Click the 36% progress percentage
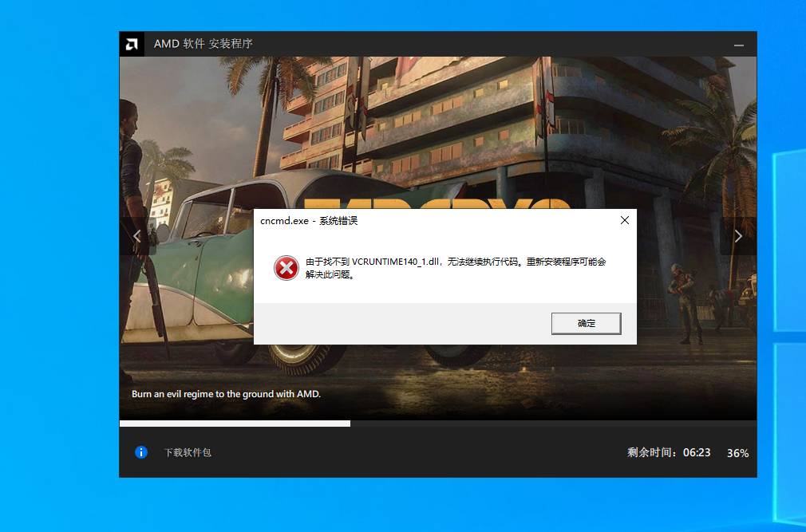This screenshot has height=532, width=806. pos(737,453)
